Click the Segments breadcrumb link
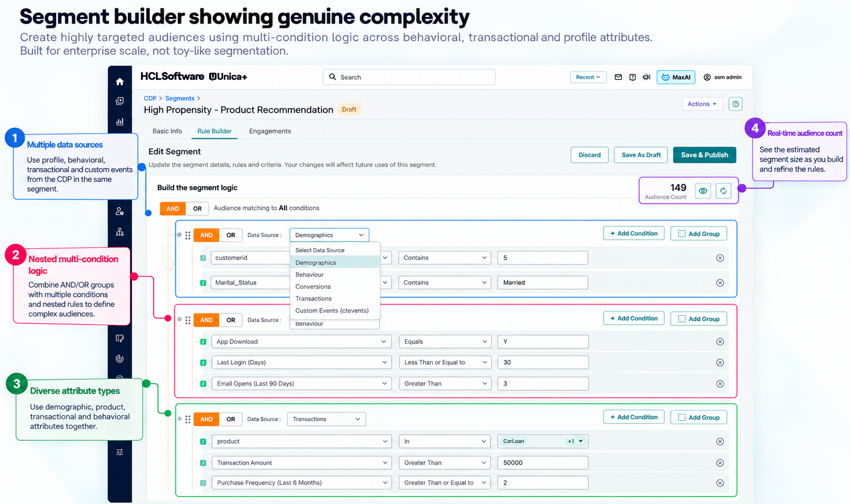The image size is (850, 504). pyautogui.click(x=180, y=98)
